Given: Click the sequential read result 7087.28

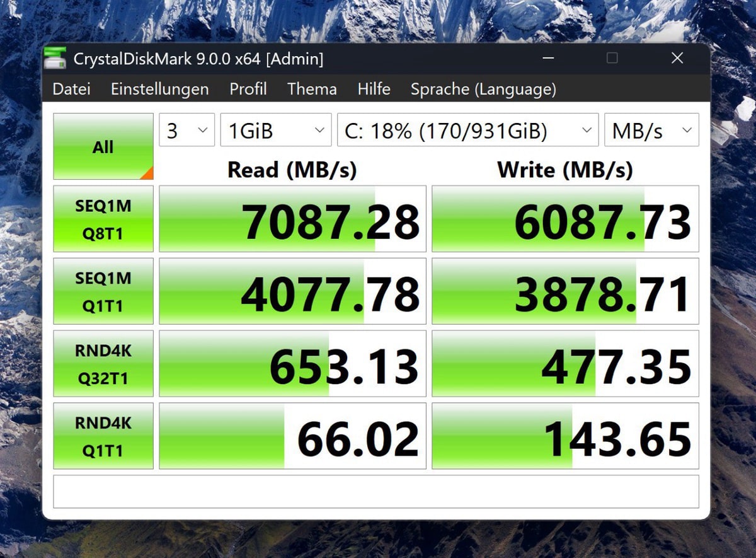Looking at the screenshot, I should (x=292, y=219).
